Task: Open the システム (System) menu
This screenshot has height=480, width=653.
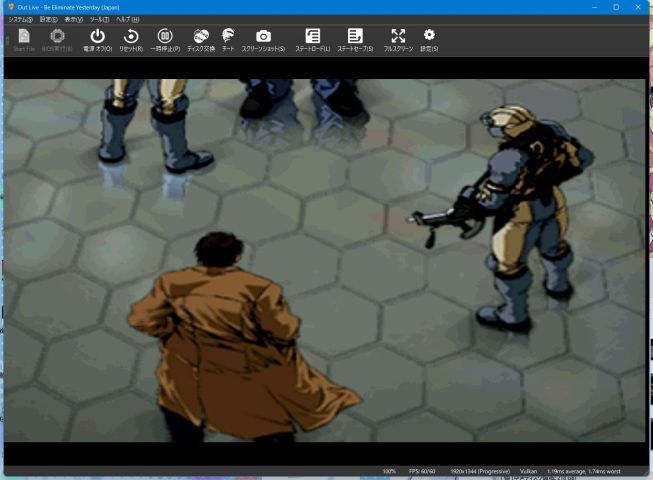Action: 20,20
